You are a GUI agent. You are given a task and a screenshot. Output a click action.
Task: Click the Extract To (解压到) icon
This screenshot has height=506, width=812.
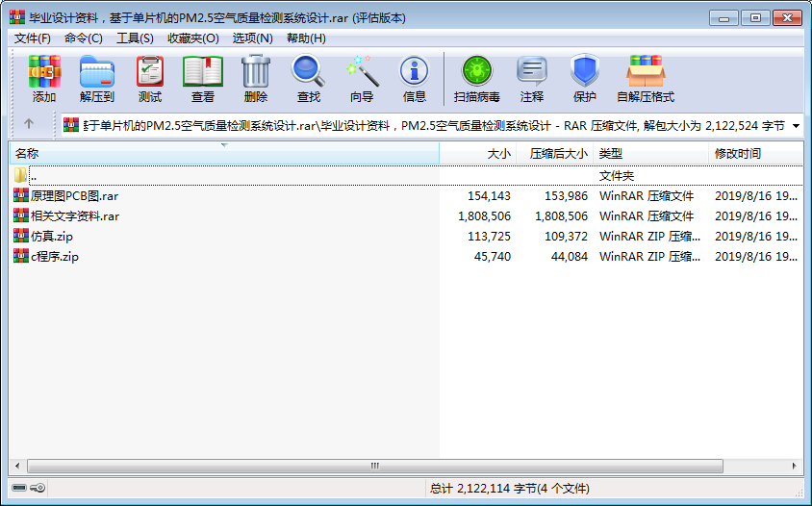(97, 71)
